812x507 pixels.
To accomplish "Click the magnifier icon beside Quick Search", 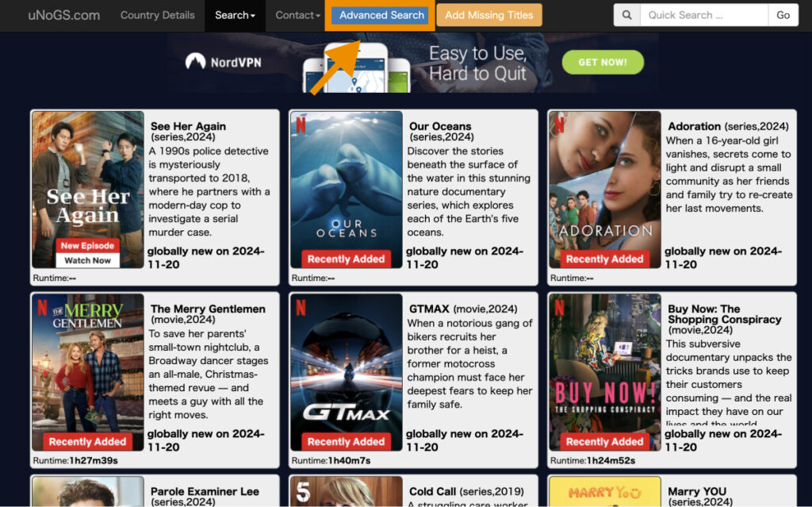I will 626,15.
